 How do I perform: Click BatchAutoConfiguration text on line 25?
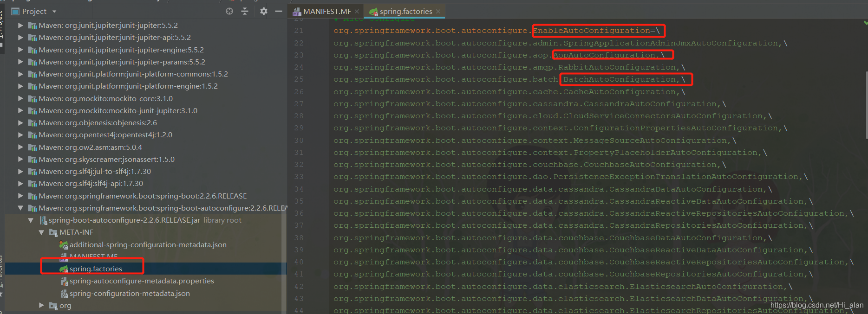620,79
